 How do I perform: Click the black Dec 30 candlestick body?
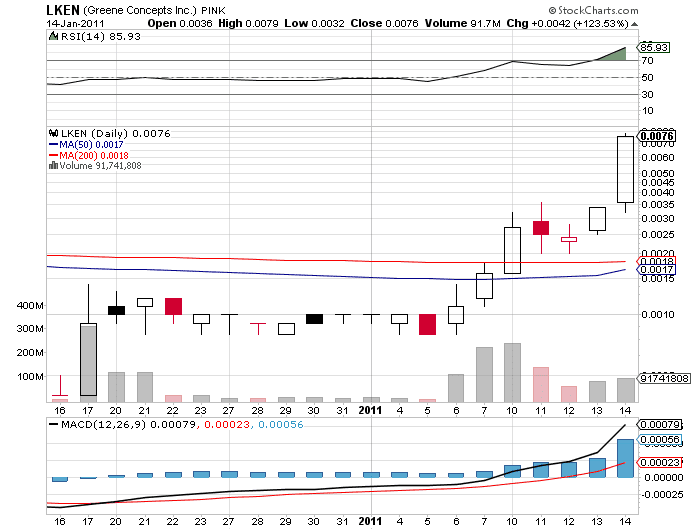click(314, 319)
